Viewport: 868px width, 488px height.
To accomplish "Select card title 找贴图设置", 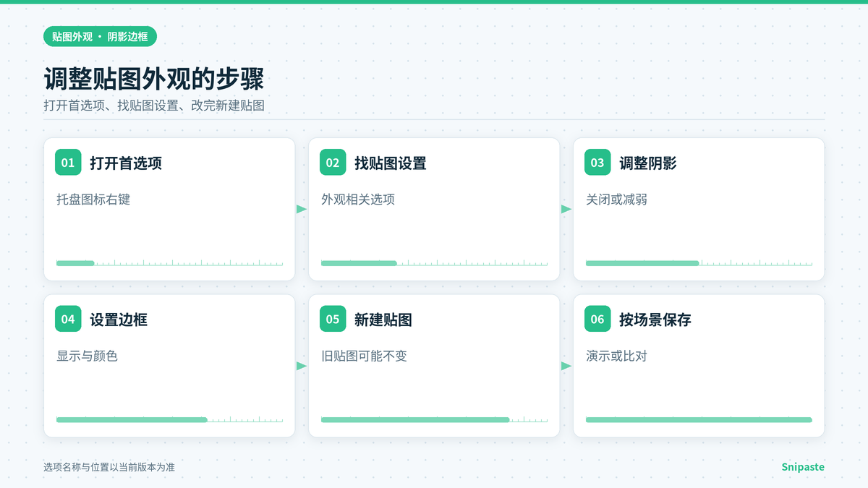I will coord(391,163).
